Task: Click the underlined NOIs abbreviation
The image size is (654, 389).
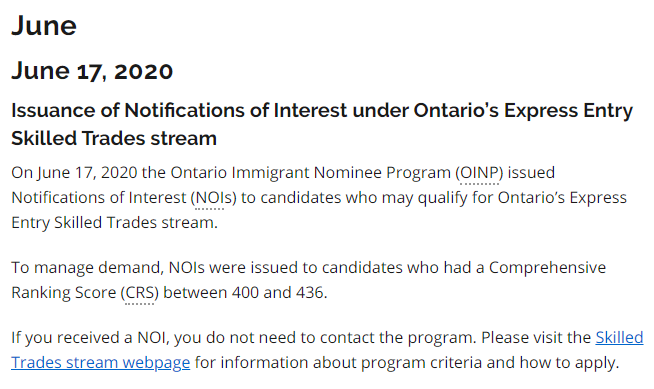Action: tap(214, 198)
